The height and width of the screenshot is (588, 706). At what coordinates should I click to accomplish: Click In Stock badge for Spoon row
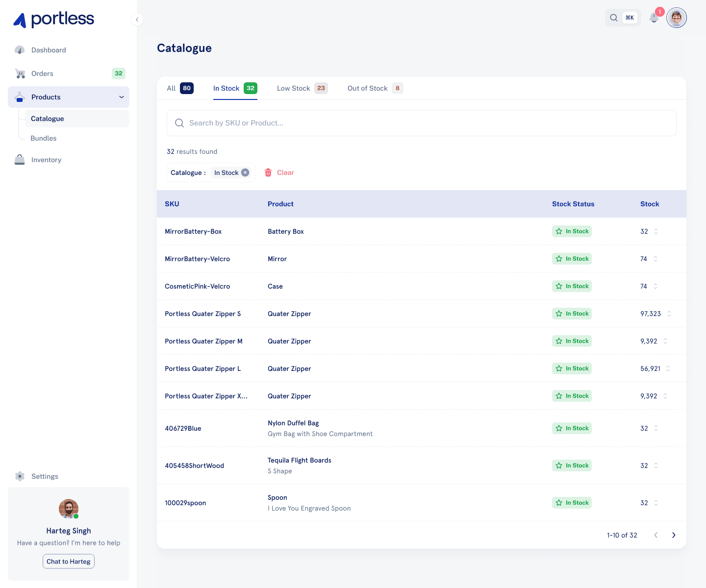point(572,503)
